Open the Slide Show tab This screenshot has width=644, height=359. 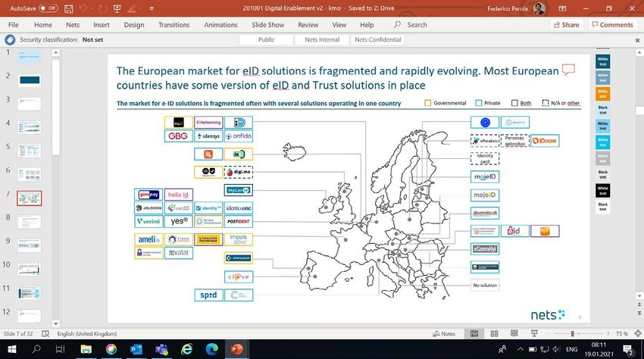pyautogui.click(x=267, y=25)
